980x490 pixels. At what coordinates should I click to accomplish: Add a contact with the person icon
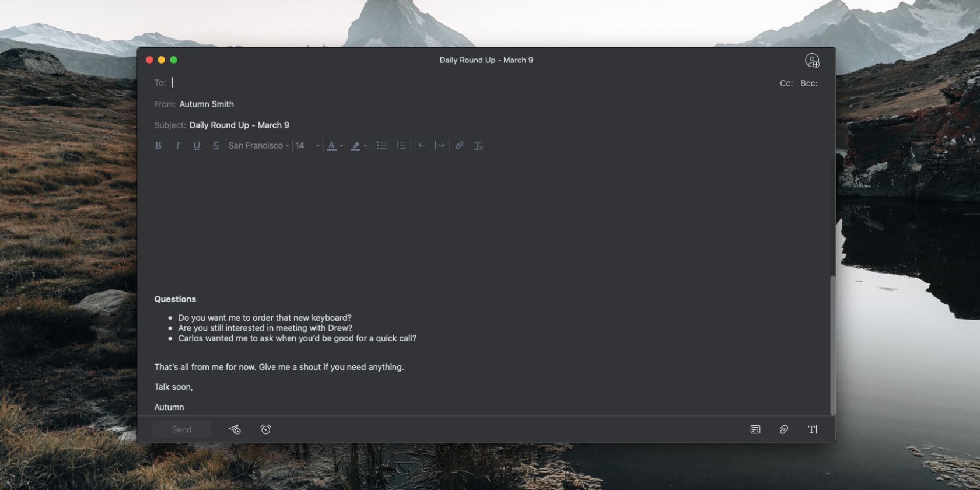point(812,60)
